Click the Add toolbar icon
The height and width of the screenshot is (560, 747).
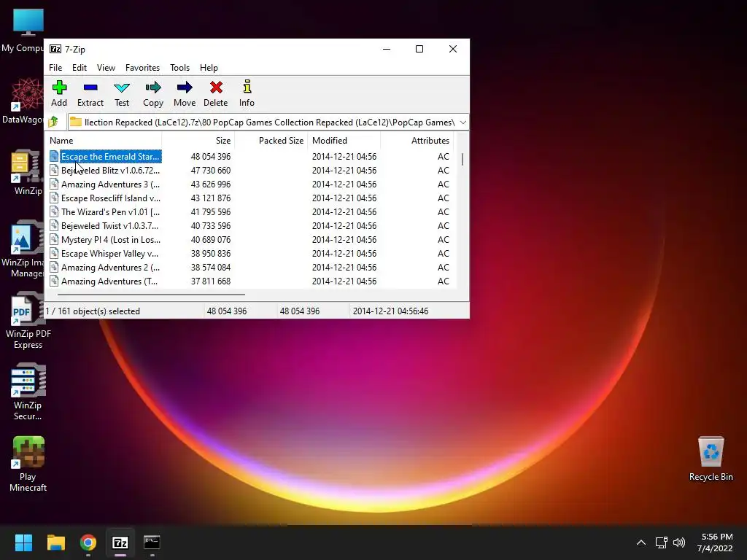(59, 93)
